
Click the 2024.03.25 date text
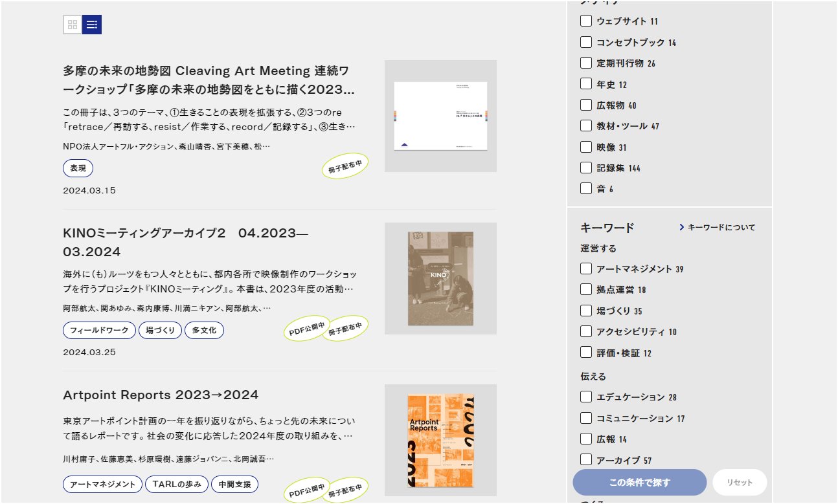[89, 353]
